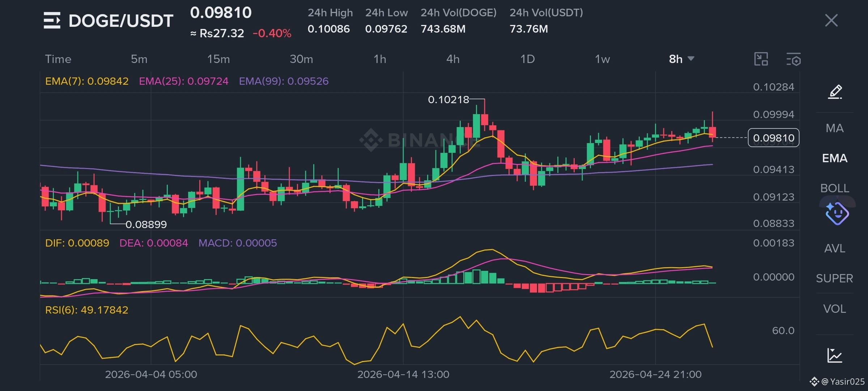Toggle the SUPER indicator
Image resolution: width=868 pixels, height=391 pixels.
tap(835, 278)
